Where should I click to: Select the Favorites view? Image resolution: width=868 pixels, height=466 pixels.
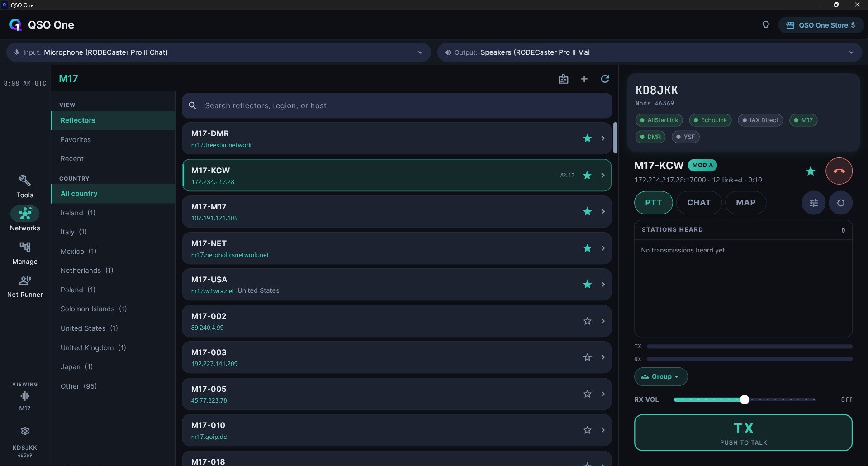pos(113,140)
